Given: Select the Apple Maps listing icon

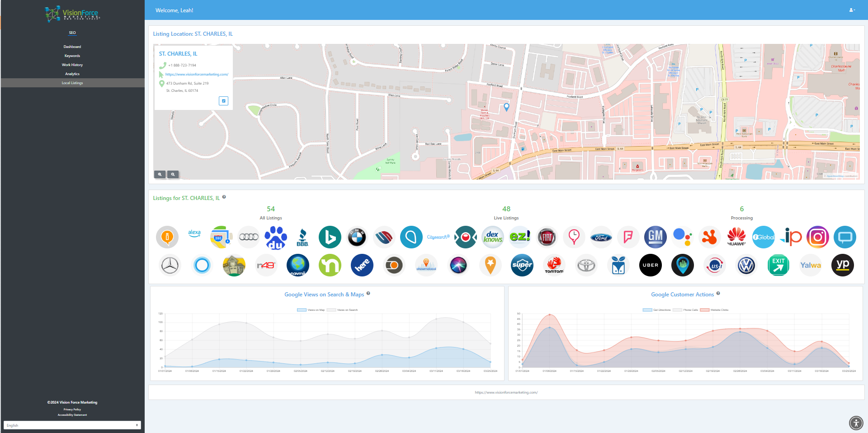Looking at the screenshot, I should 222,237.
